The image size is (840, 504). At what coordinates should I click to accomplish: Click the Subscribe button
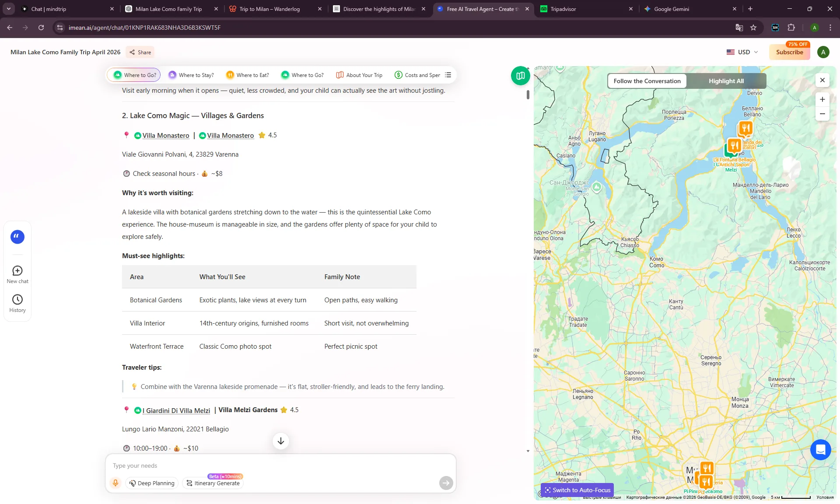click(x=789, y=52)
